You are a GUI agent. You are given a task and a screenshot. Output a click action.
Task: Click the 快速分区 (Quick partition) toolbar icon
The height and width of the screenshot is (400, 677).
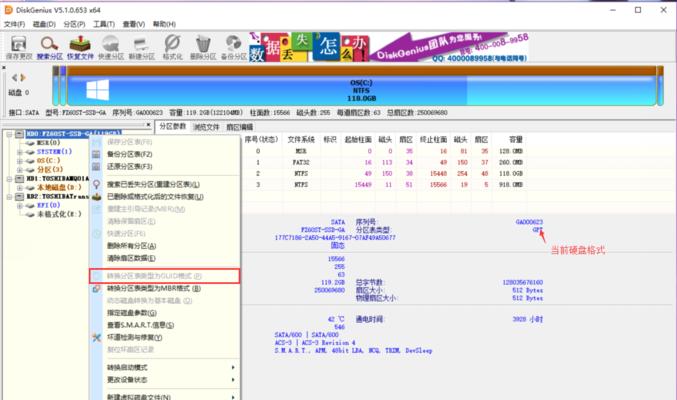(x=111, y=44)
